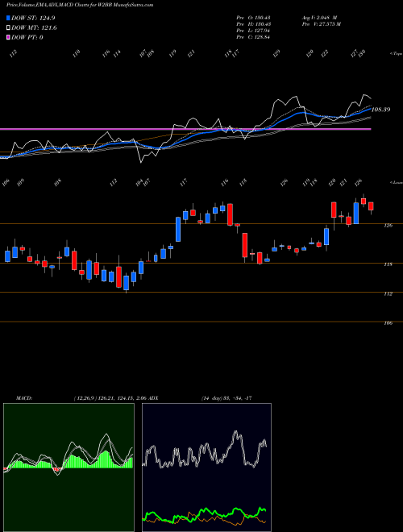Click the 'Pre H: 130.48' high value

[253, 24]
